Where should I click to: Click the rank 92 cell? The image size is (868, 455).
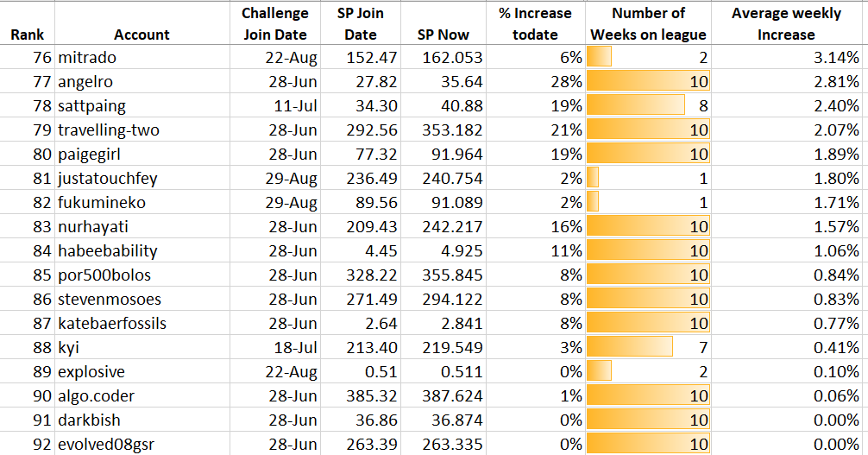pos(27,444)
